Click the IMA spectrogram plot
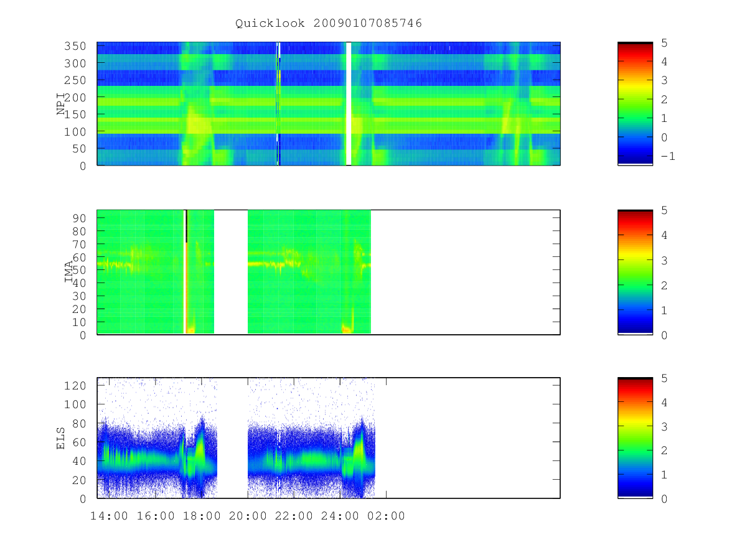Screen dimensions: 747x560 tap(329, 273)
